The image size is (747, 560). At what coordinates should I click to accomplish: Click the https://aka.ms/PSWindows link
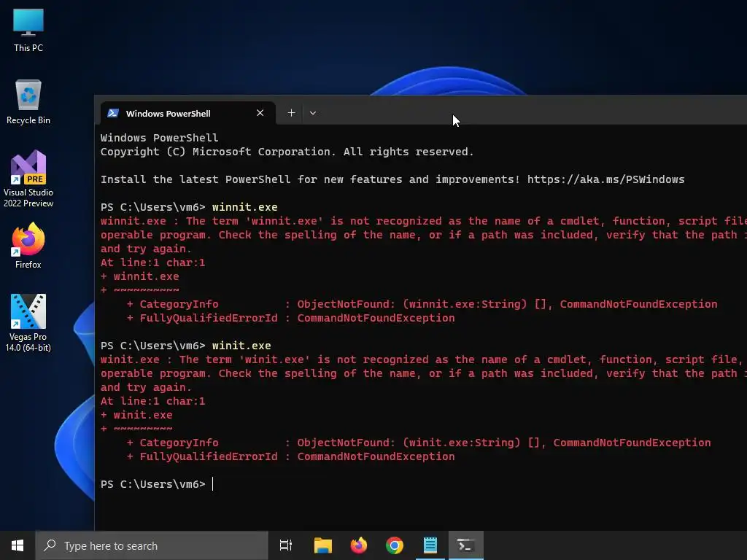tap(605, 179)
